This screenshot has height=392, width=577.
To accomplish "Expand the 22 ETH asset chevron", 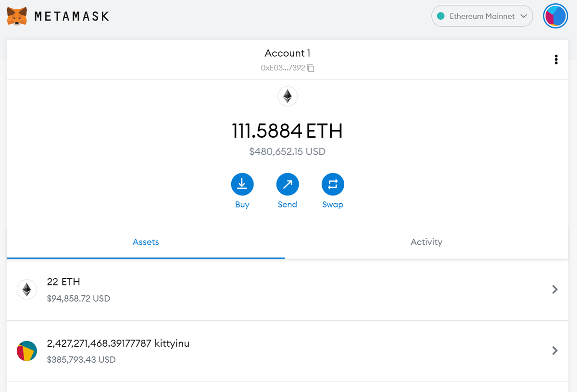I will pyautogui.click(x=555, y=289).
